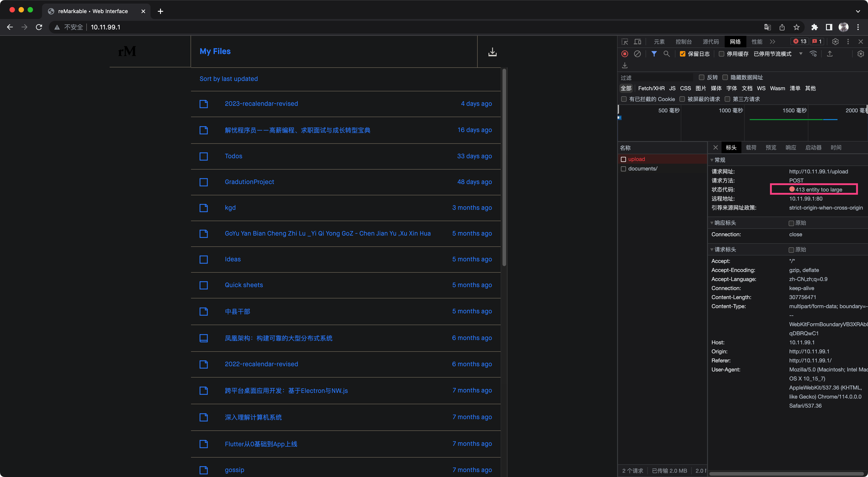Viewport: 868px width, 477px height.
Task: Toggle the browser side panel icon
Action: click(829, 27)
